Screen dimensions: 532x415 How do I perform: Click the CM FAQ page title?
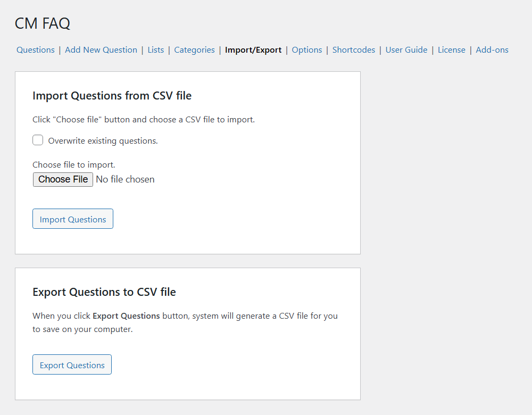pos(43,23)
